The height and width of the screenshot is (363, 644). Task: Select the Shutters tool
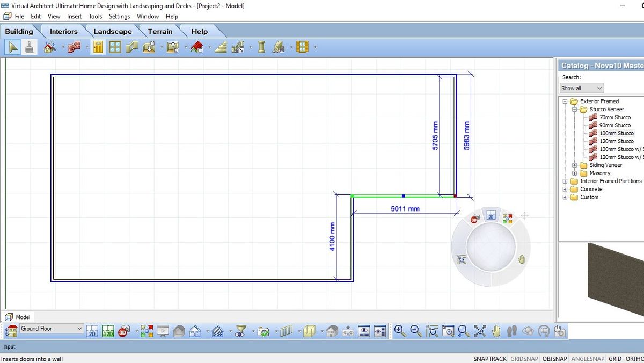(302, 47)
